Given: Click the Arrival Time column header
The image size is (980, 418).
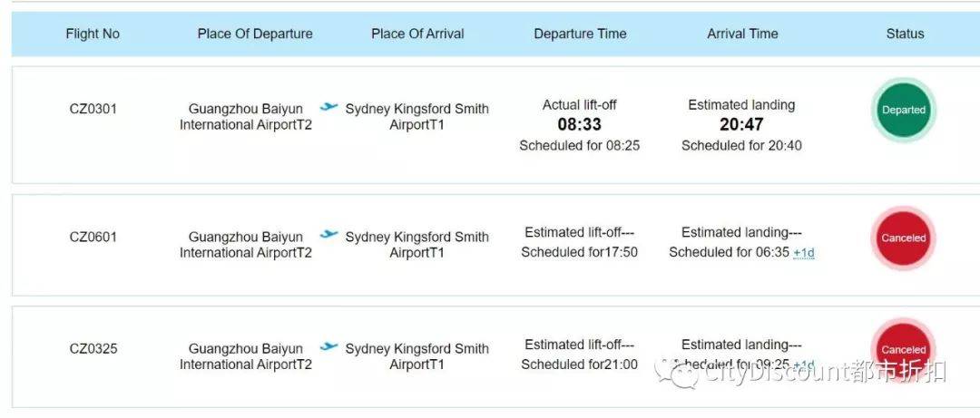Looking at the screenshot, I should (742, 34).
